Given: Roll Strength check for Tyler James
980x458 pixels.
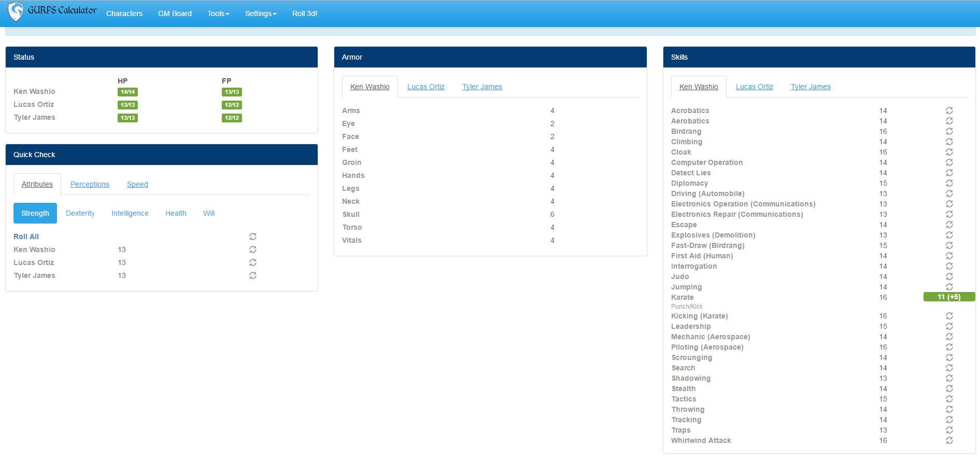Looking at the screenshot, I should click(x=253, y=275).
